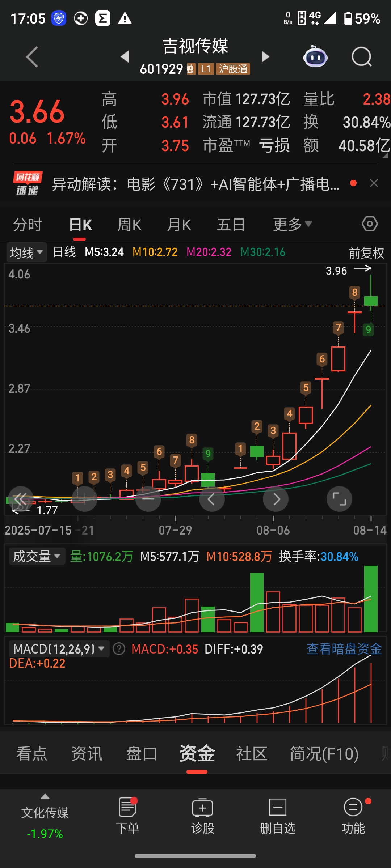
Task: Open the search magnifier icon
Action: [362, 57]
